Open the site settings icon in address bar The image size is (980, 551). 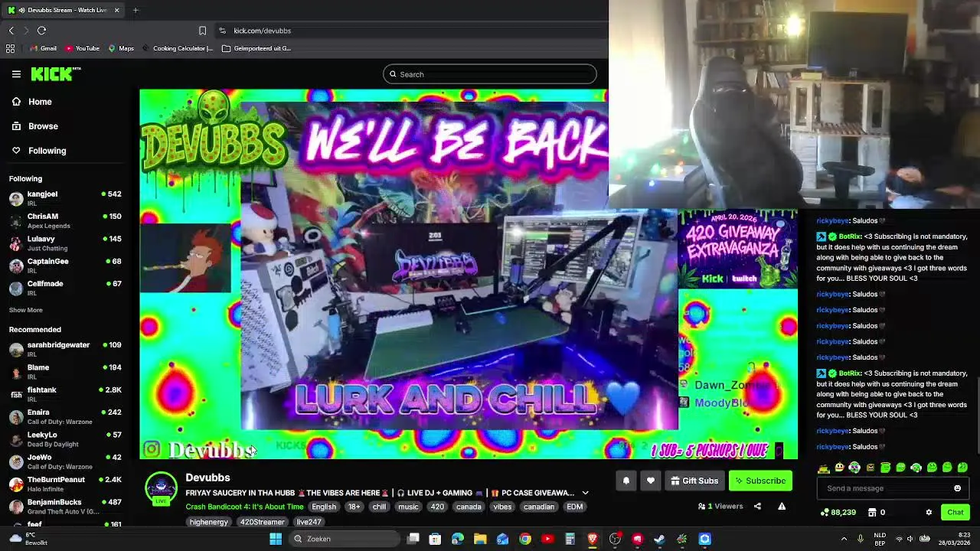[x=222, y=31]
